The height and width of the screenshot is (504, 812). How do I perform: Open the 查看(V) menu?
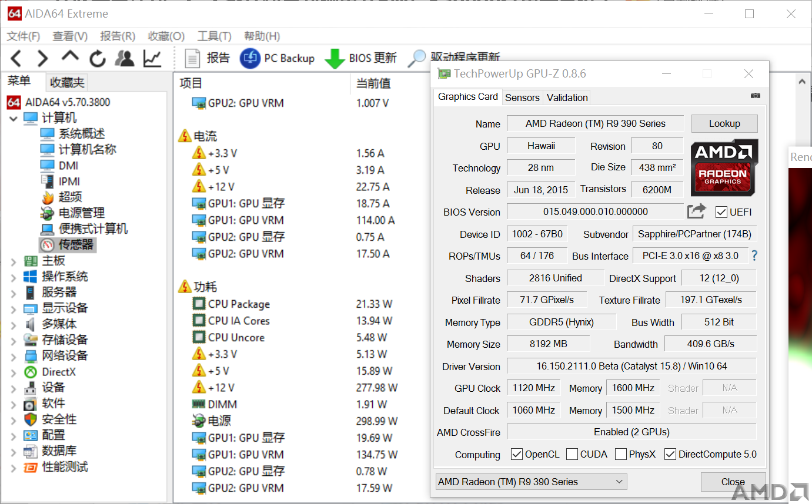click(x=70, y=36)
